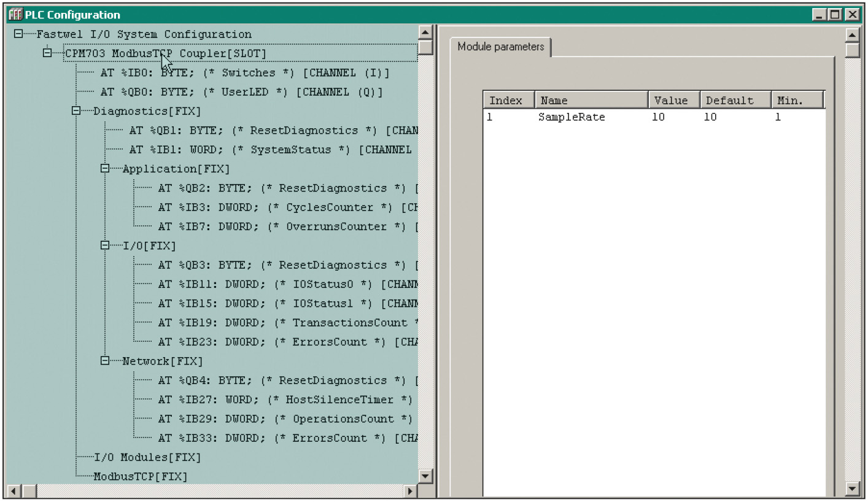Click the SampleRate Value cell showing 10
This screenshot has height=502, width=868.
(658, 117)
